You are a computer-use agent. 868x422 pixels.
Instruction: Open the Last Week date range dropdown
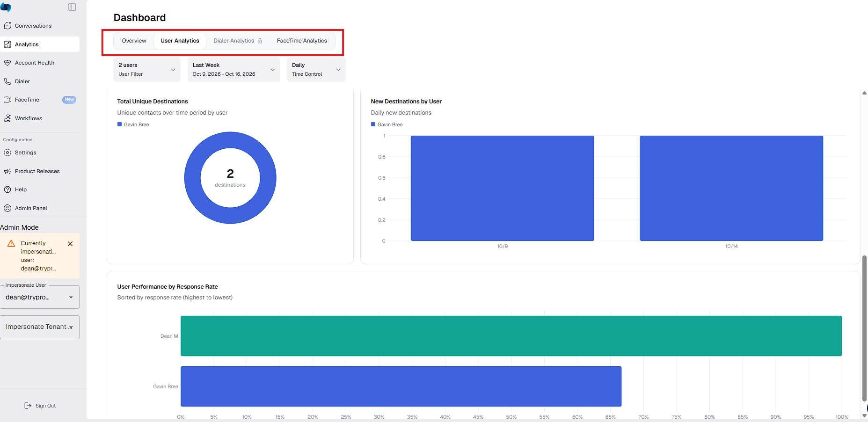coord(233,70)
